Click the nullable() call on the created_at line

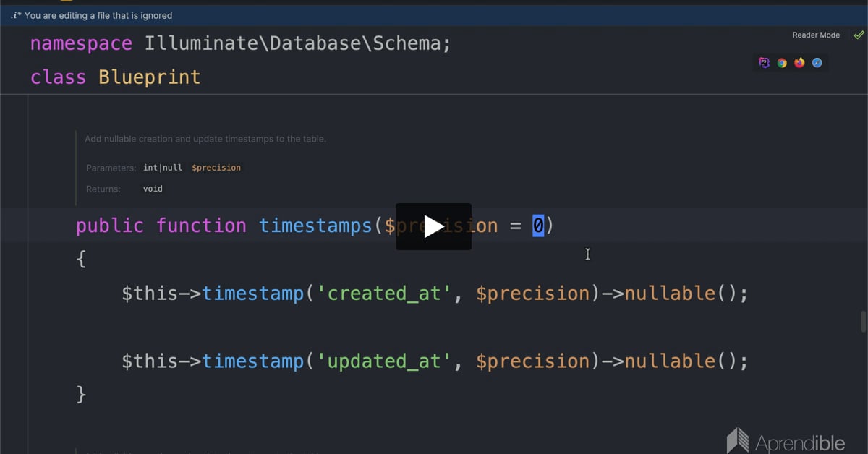pos(681,294)
